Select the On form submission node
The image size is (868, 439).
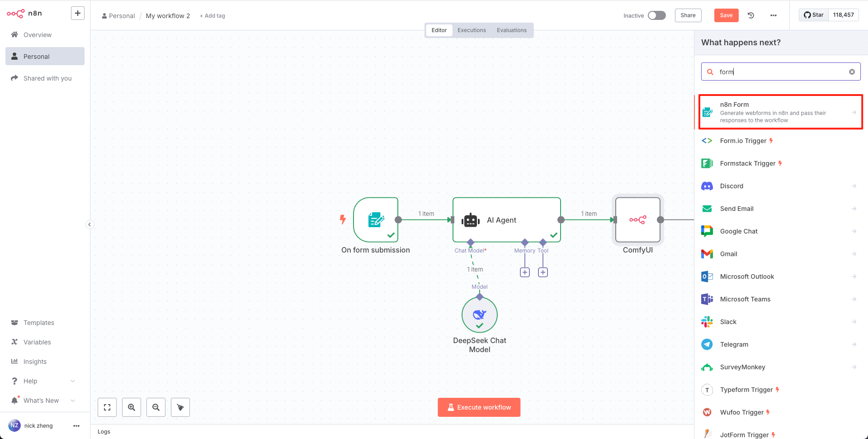pos(376,220)
